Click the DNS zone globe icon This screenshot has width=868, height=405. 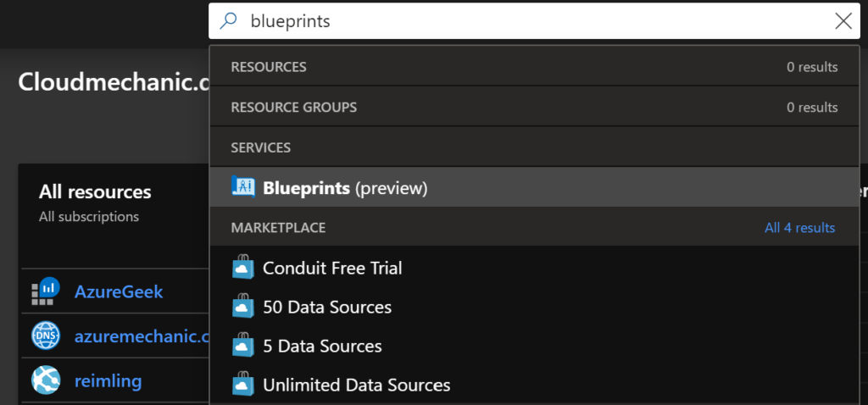(x=46, y=336)
